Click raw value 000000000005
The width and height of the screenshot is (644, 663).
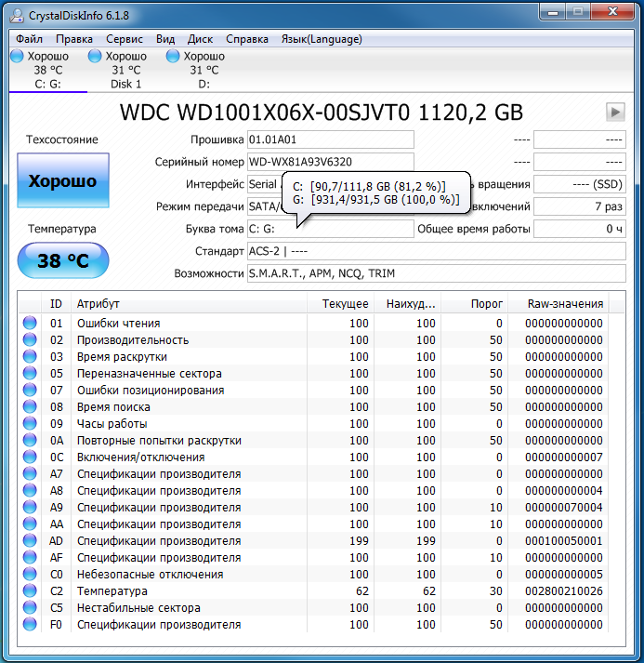coord(564,575)
